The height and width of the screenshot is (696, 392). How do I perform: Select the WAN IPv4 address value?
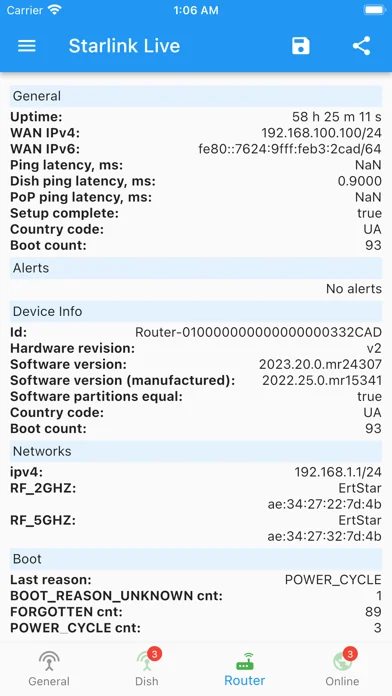pos(321,133)
